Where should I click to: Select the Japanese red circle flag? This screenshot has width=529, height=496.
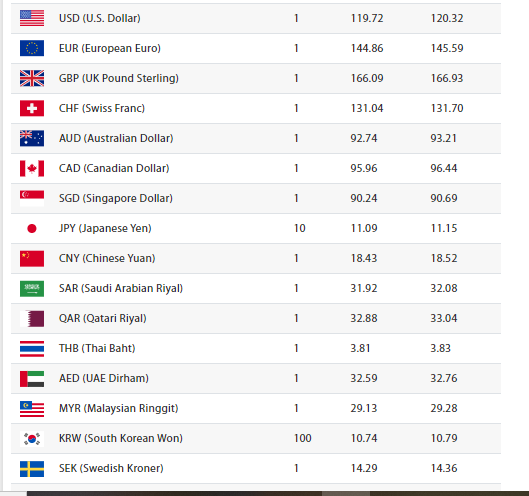click(32, 228)
